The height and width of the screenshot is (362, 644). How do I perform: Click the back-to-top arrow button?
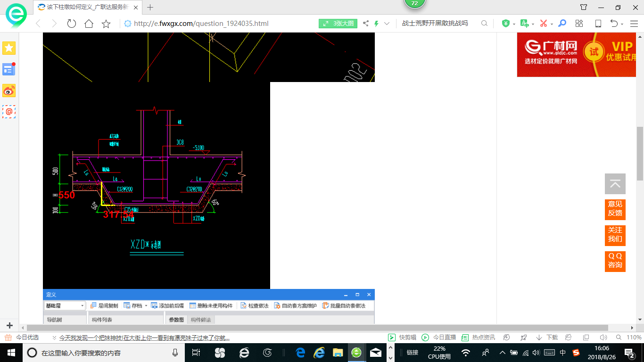tap(615, 184)
